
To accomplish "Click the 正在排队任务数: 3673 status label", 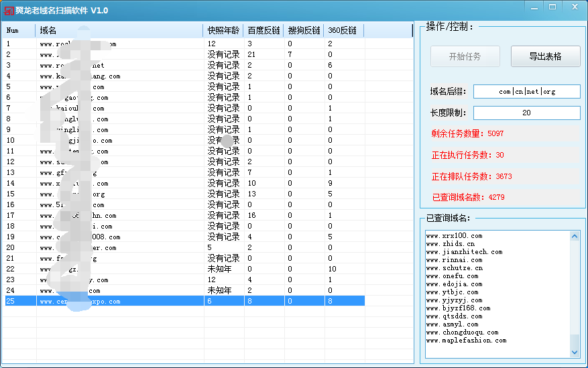I will pyautogui.click(x=471, y=176).
